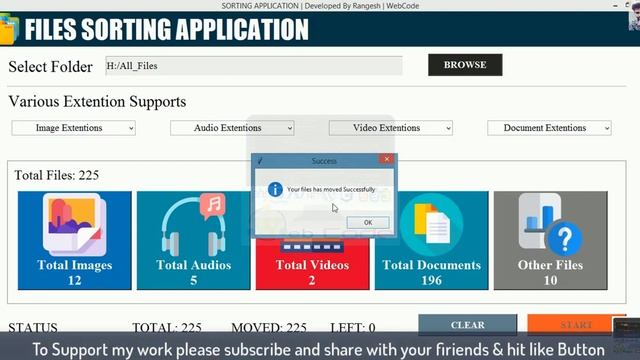This screenshot has width=640, height=360.
Task: Click the Total Videos red tile
Action: point(312,264)
